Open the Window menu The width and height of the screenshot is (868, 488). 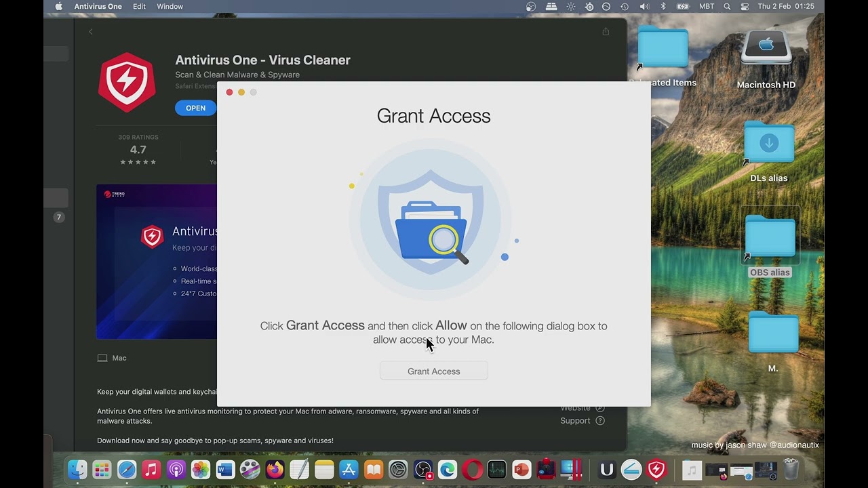click(170, 6)
